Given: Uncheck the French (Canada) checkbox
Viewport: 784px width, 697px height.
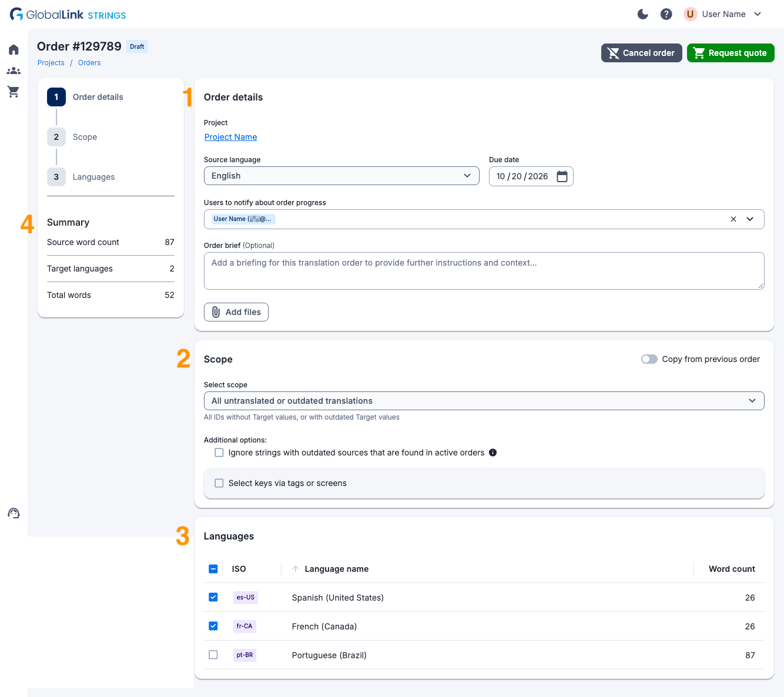Looking at the screenshot, I should [213, 626].
